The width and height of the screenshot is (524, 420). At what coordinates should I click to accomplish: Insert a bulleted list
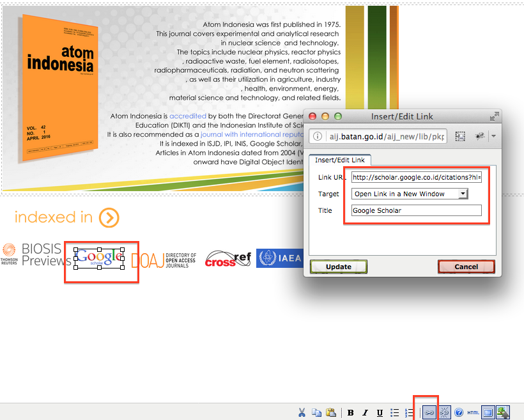pos(395,412)
